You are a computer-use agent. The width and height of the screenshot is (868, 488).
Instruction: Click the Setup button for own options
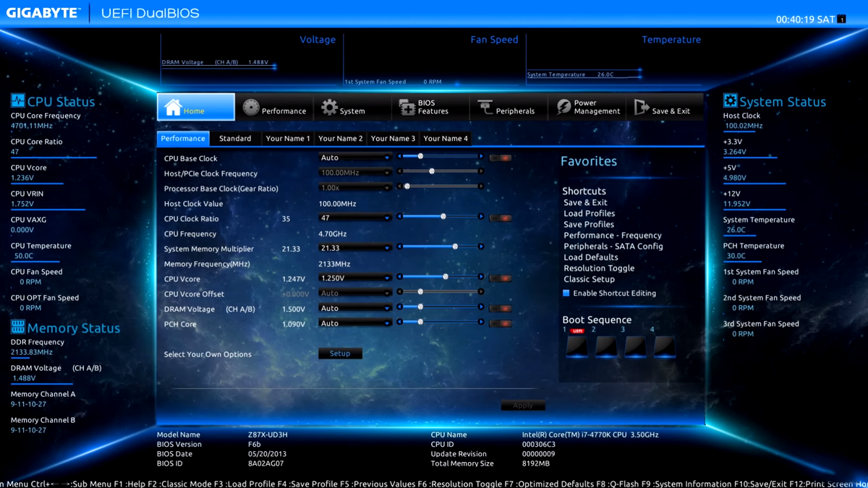point(340,354)
